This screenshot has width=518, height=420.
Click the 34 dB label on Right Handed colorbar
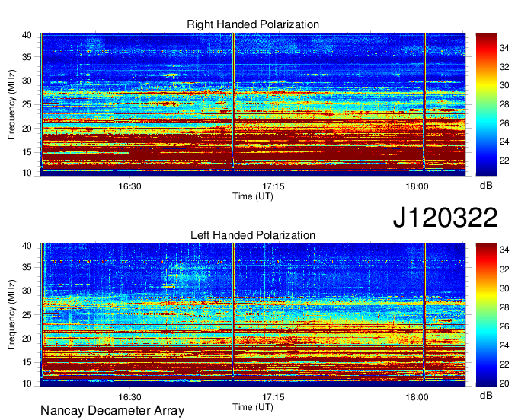(x=504, y=48)
